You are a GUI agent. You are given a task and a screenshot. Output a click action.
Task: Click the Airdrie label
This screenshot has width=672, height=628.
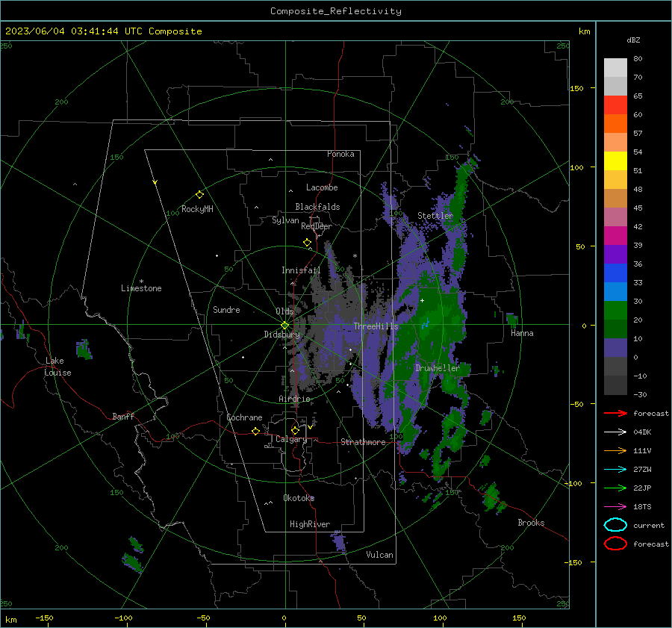(x=294, y=399)
